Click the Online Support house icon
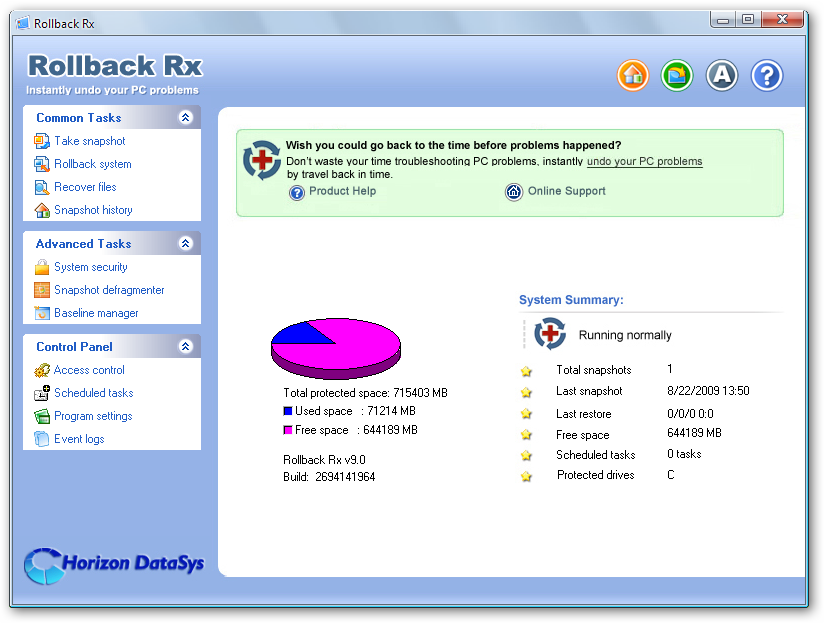 [513, 192]
